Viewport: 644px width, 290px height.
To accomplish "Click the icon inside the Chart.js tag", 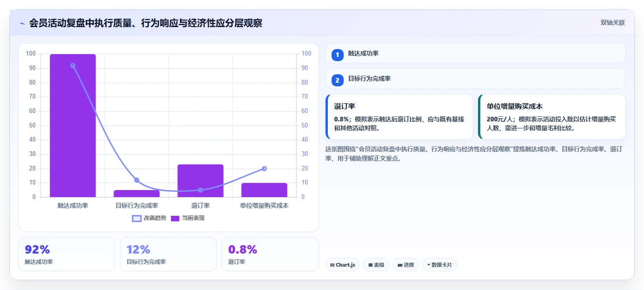I will click(x=332, y=265).
